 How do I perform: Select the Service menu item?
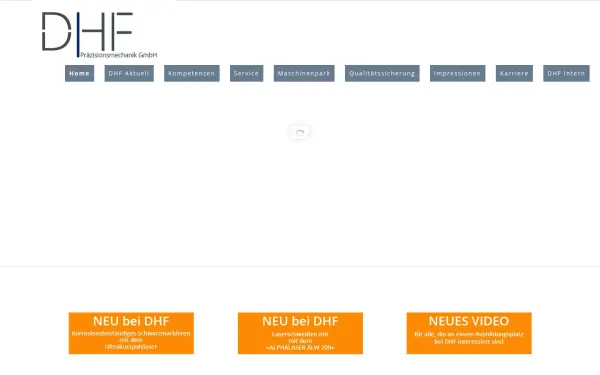(x=246, y=73)
